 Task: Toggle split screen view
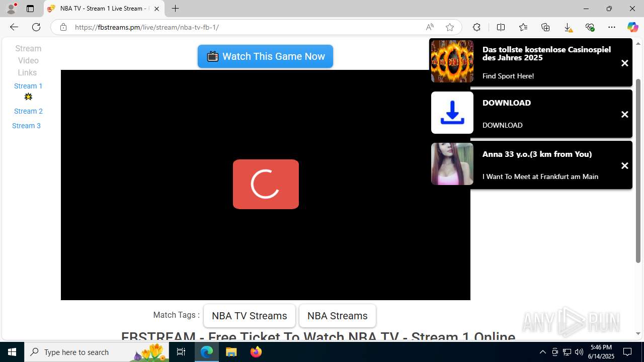[501, 27]
